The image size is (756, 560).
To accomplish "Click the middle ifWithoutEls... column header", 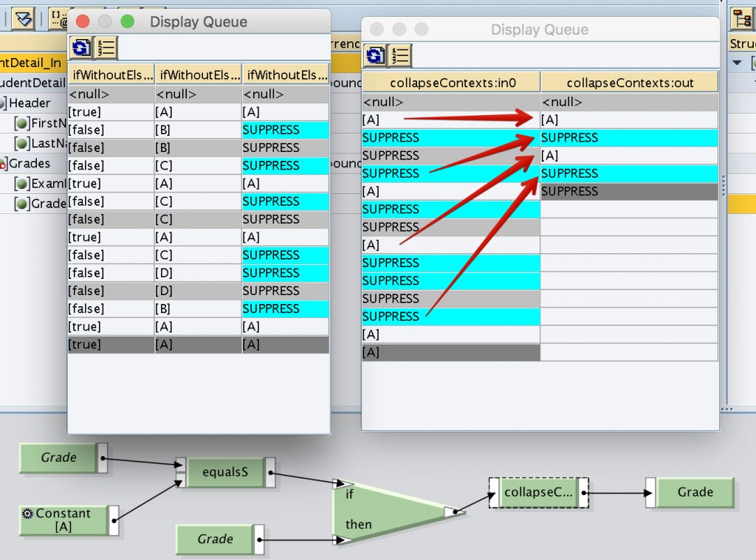I will (x=199, y=75).
